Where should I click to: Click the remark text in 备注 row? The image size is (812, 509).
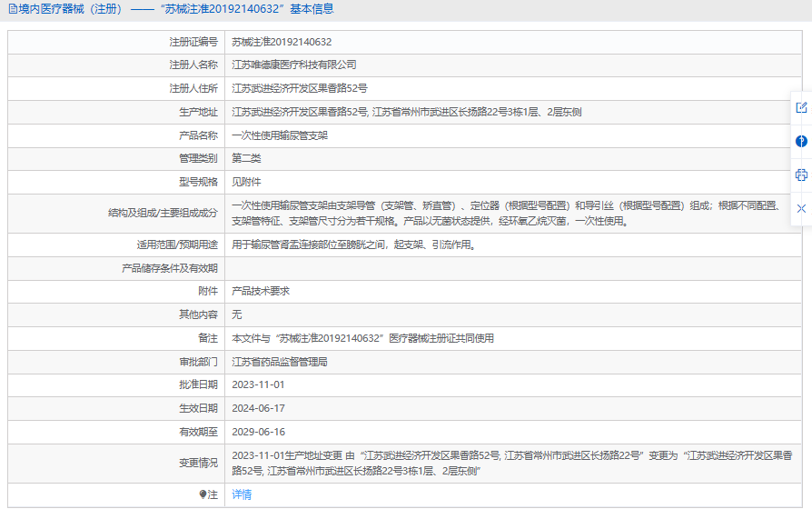362,338
